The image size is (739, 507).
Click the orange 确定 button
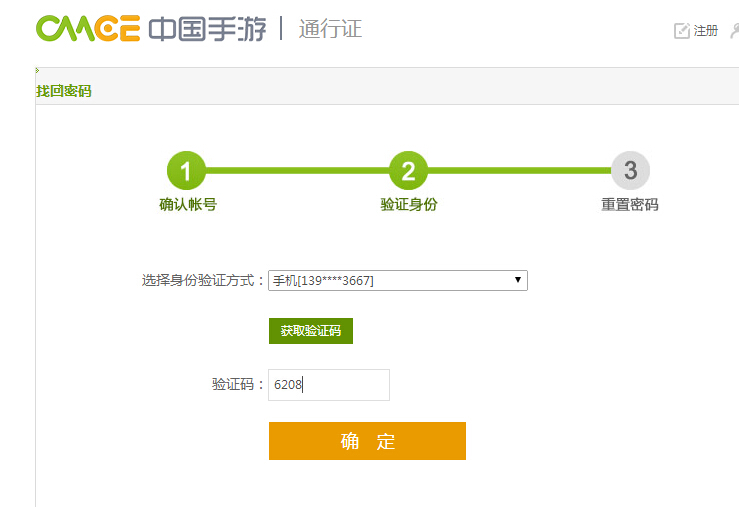click(x=367, y=441)
